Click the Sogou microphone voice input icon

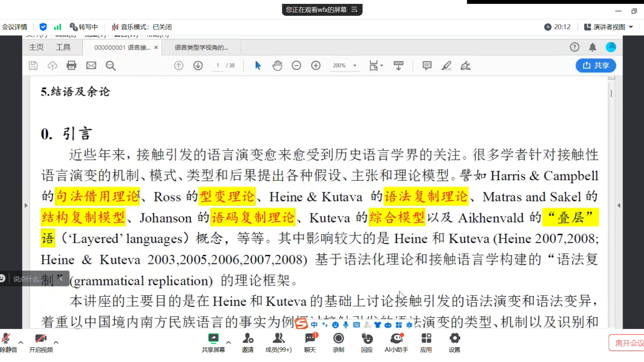pos(346,325)
